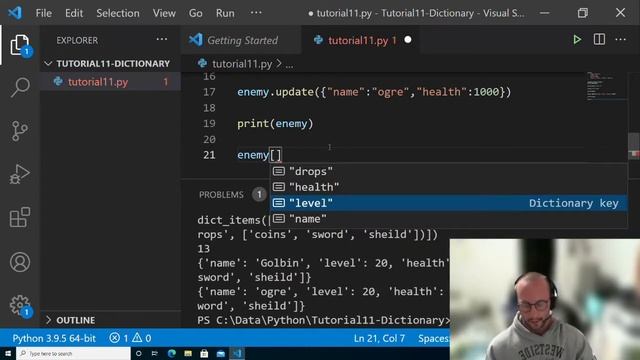Screen dimensions: 640x360
Task: Show hidden menus via title bar ellipsis
Action: pos(256,13)
